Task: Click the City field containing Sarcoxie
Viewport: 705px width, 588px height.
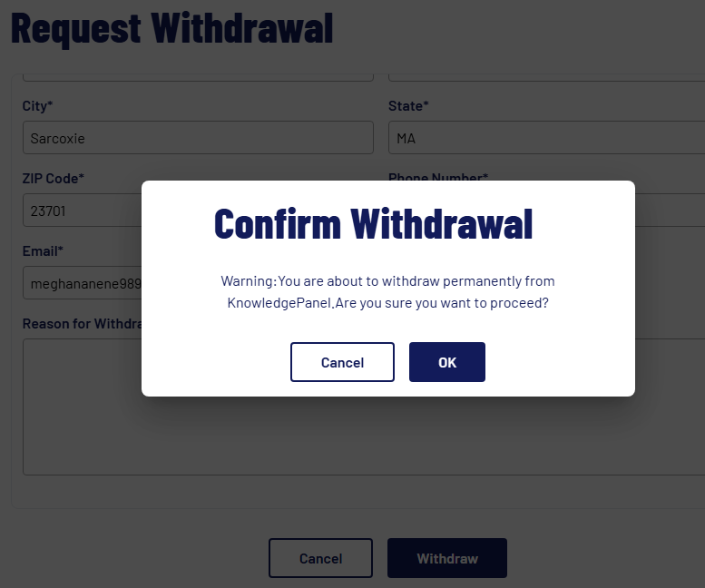Action: (197, 138)
